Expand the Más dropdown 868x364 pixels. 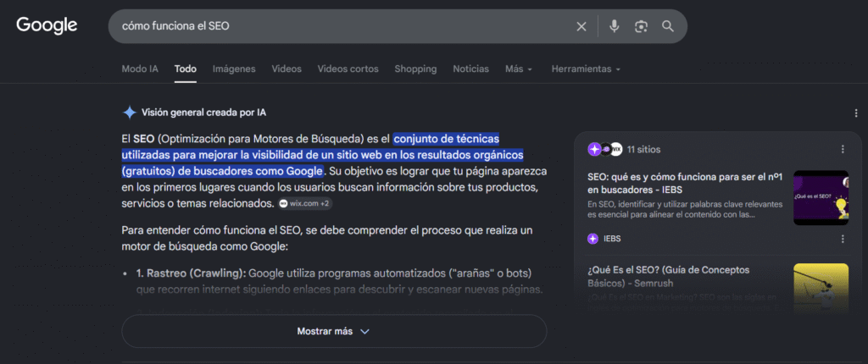[x=519, y=69]
